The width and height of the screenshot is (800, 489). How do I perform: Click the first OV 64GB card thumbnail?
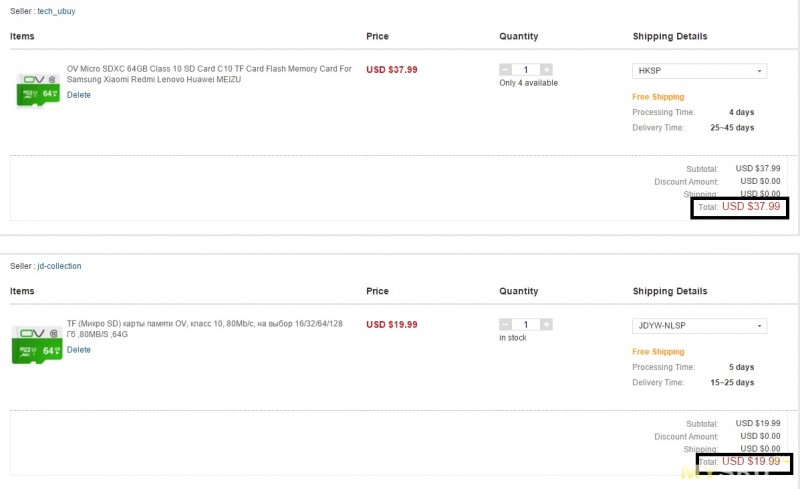[39, 87]
